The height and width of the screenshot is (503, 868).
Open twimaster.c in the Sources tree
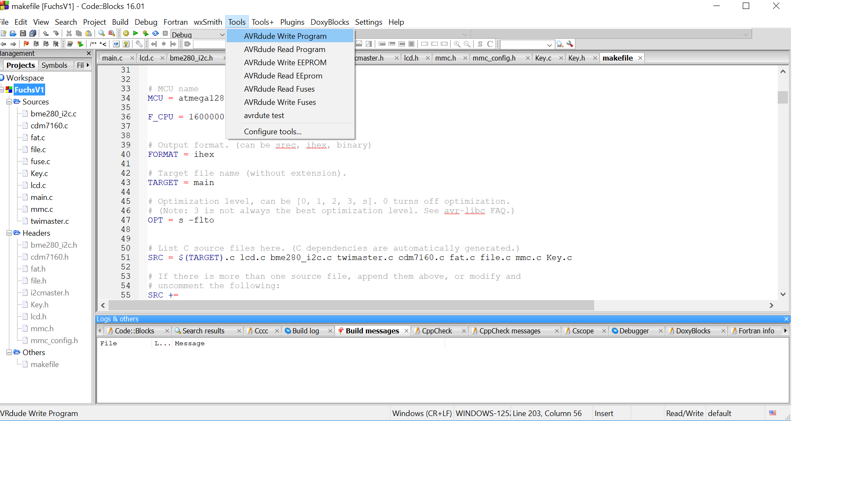[49, 221]
